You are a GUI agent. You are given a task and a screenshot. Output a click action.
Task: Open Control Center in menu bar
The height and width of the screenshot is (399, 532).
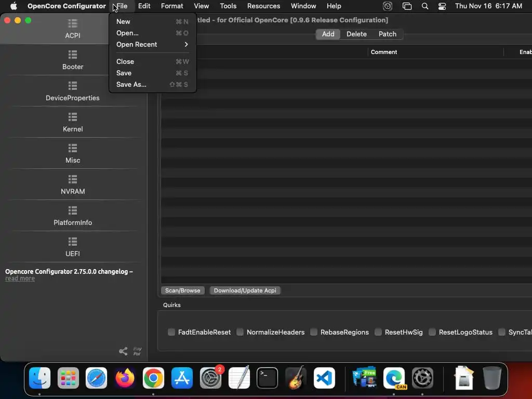coord(442,6)
